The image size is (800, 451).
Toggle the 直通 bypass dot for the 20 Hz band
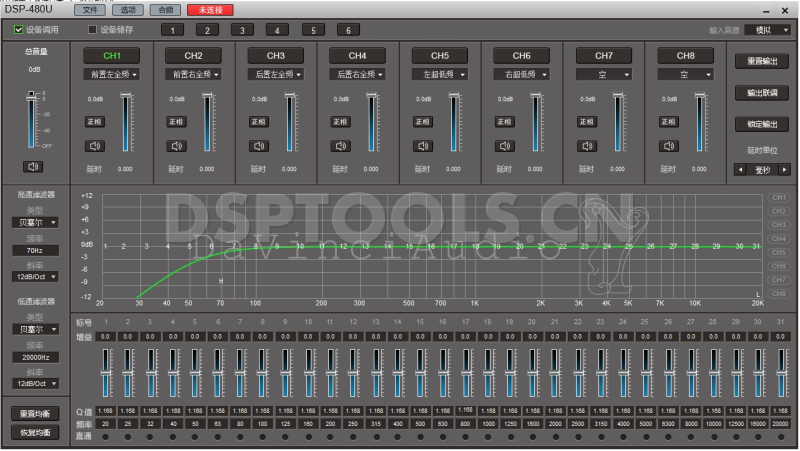106,437
